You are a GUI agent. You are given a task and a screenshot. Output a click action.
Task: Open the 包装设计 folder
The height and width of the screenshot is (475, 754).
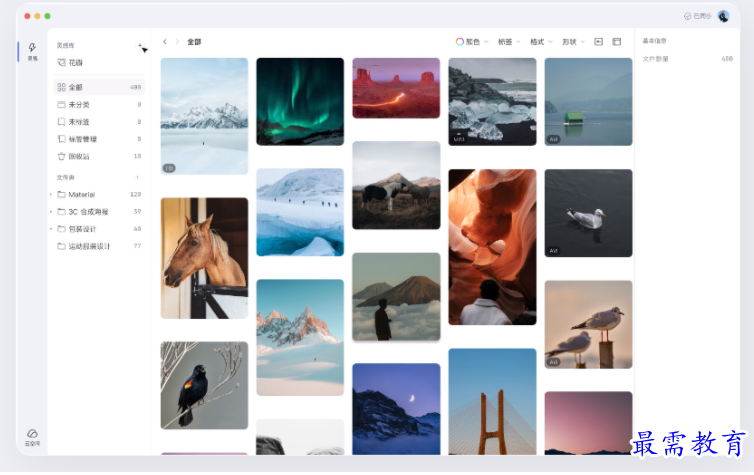[99, 229]
